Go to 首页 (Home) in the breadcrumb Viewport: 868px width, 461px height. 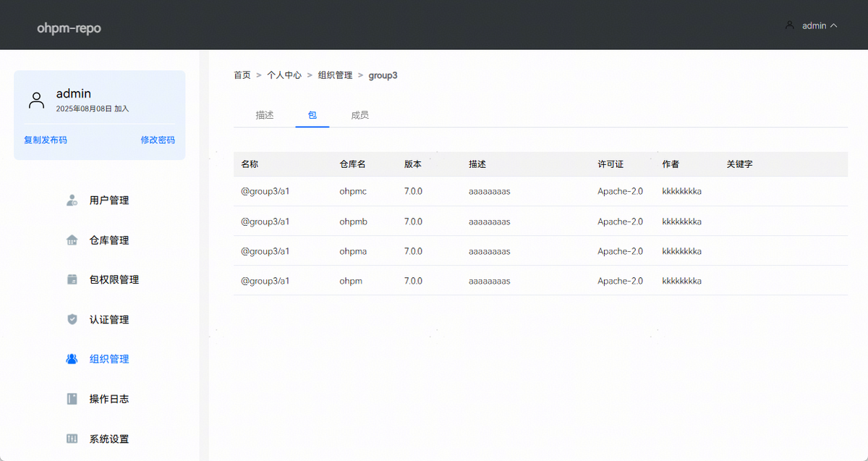point(242,75)
